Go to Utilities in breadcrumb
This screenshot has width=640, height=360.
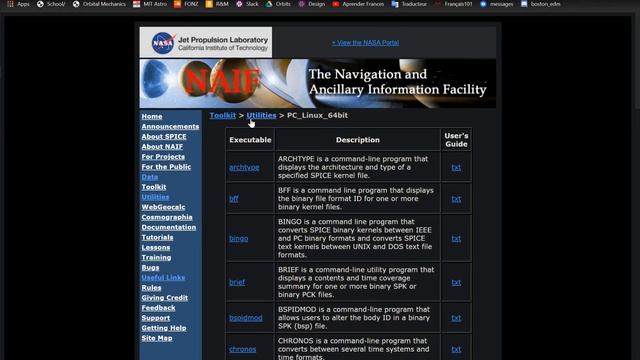[x=261, y=116]
